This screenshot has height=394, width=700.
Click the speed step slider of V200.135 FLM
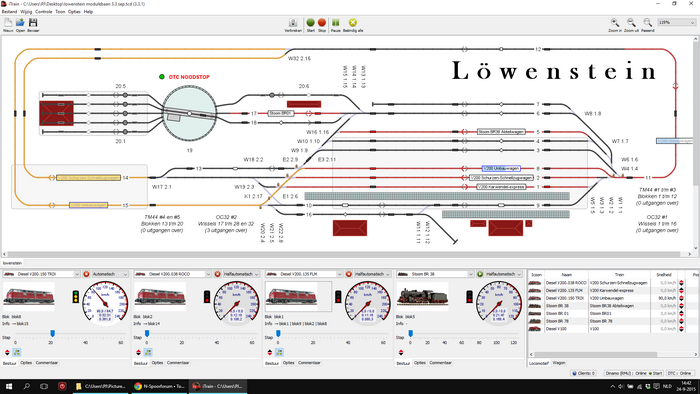tap(278, 333)
